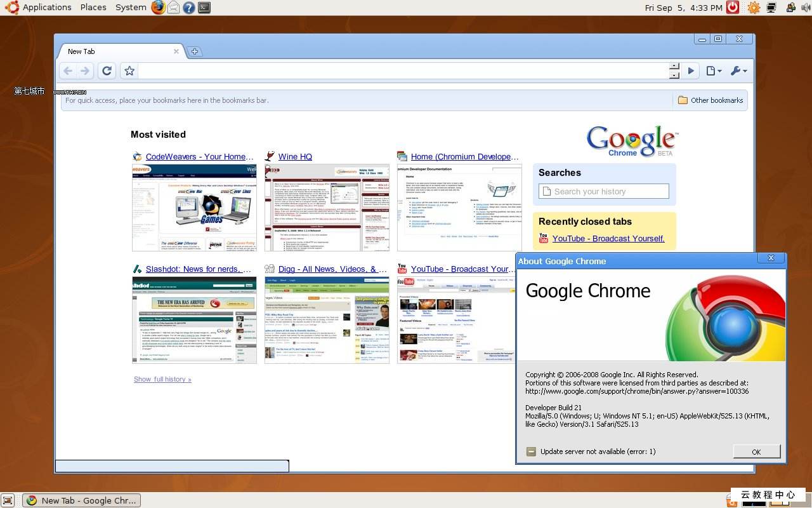This screenshot has width=812, height=508.
Task: Click the update status icon in About dialog
Action: [x=531, y=451]
